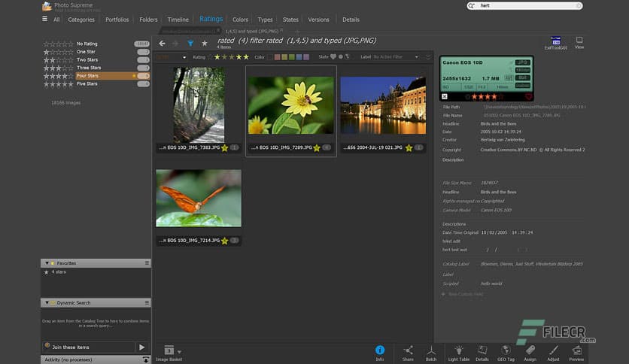Switch to the Folders tab
Image resolution: width=629 pixels, height=364 pixels.
(148, 20)
